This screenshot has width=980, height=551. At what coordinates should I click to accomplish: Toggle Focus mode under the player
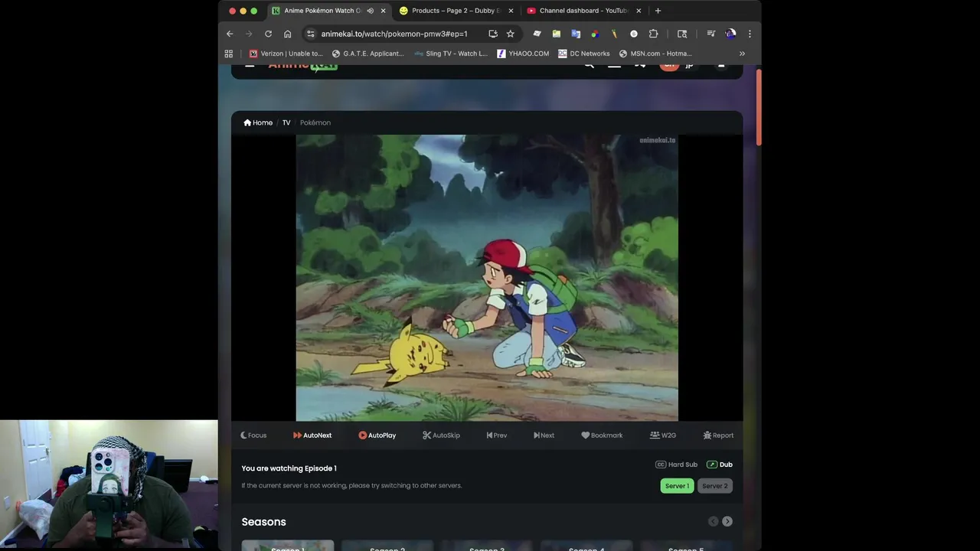(x=253, y=435)
